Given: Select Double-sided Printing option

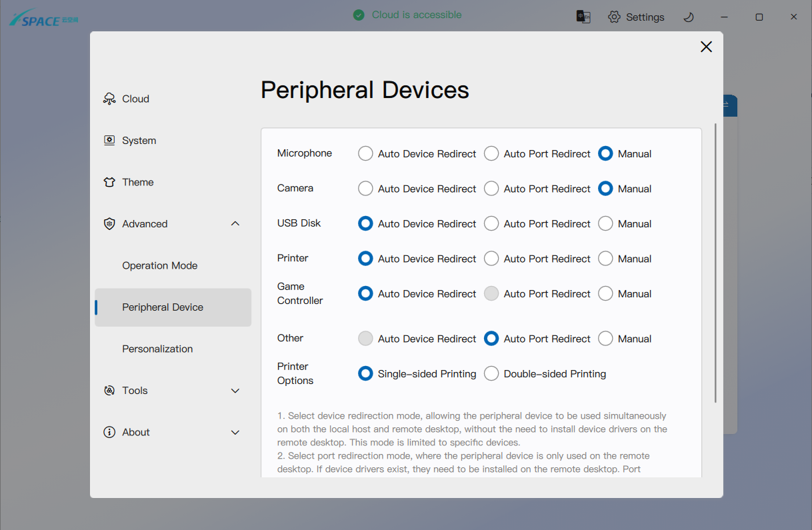Looking at the screenshot, I should [491, 374].
